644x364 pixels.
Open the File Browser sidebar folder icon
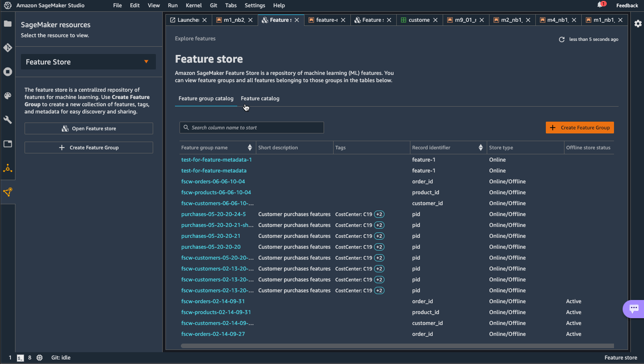click(x=8, y=24)
